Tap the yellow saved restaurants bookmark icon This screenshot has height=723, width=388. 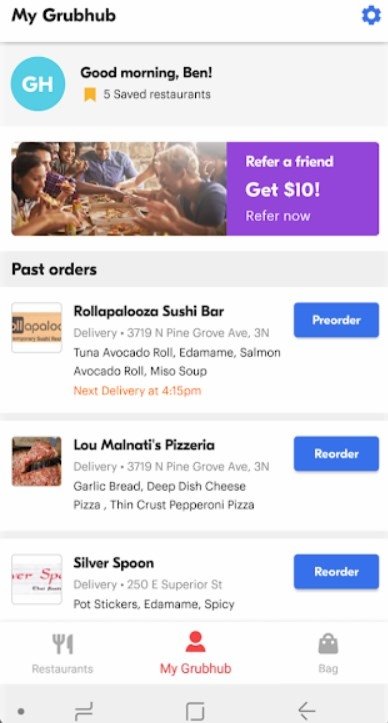pos(90,95)
